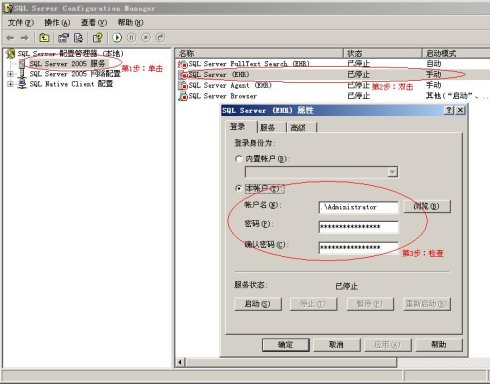Click the horizontal scrollbar left arrow

pyautogui.click(x=180, y=362)
